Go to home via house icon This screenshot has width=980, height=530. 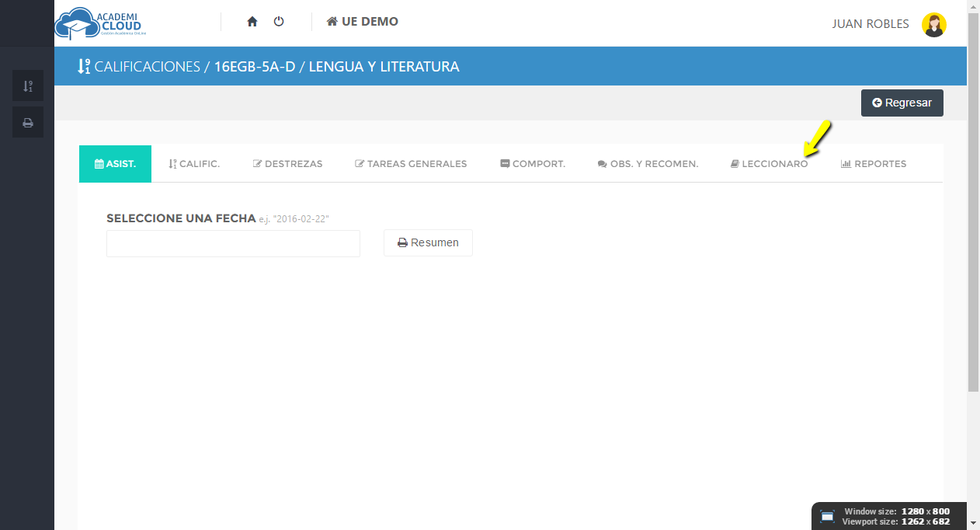pos(252,22)
